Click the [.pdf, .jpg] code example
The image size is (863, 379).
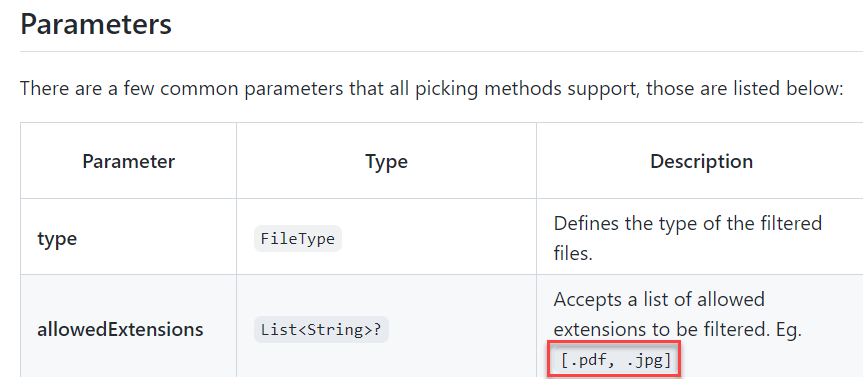point(614,360)
